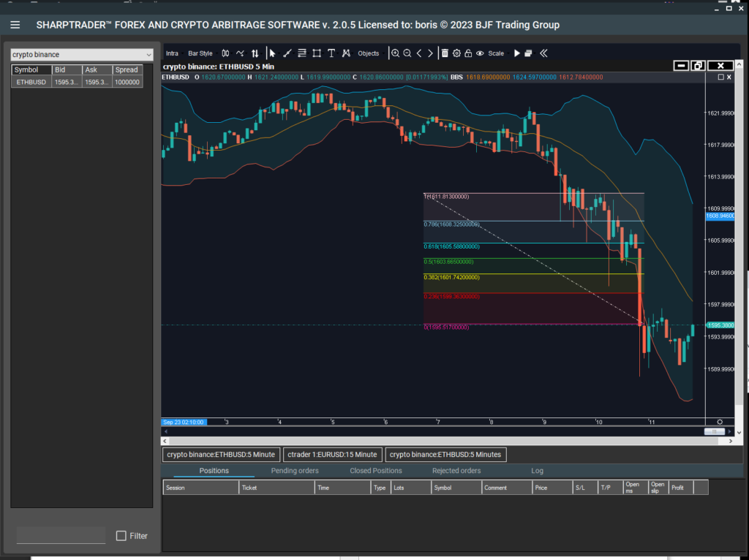Click the up-down arrows trade icon
Image resolution: width=749 pixels, height=560 pixels.
tap(255, 53)
